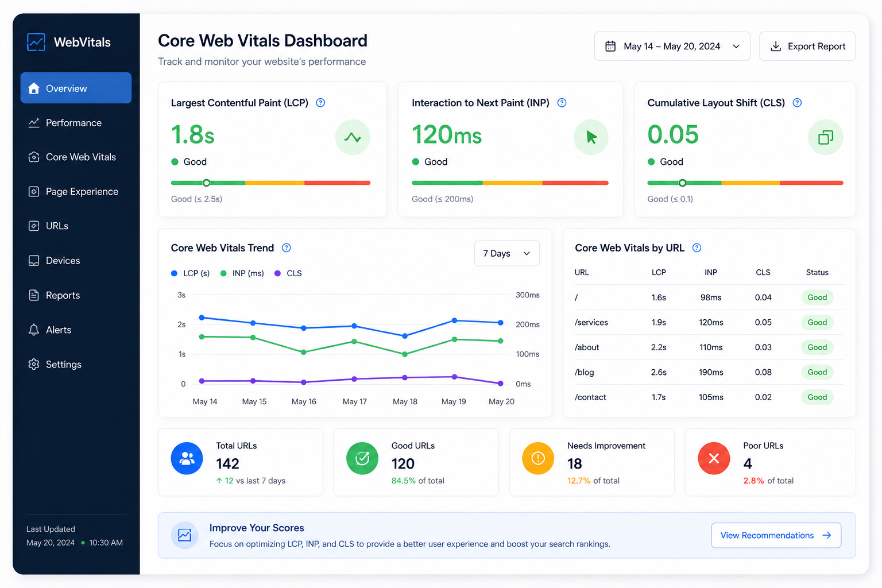Click the CLS threshold bar marker

pos(682,183)
